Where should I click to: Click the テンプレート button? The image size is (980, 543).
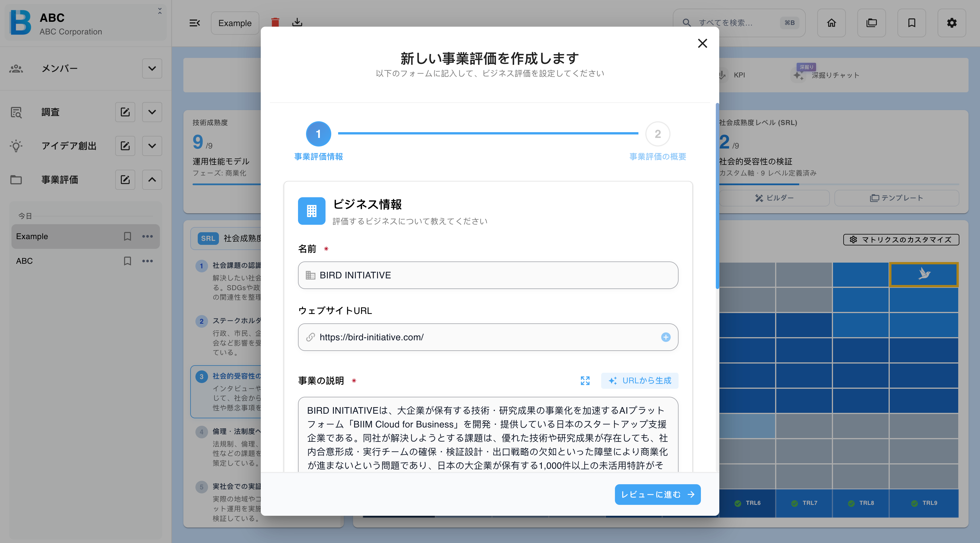pyautogui.click(x=896, y=198)
